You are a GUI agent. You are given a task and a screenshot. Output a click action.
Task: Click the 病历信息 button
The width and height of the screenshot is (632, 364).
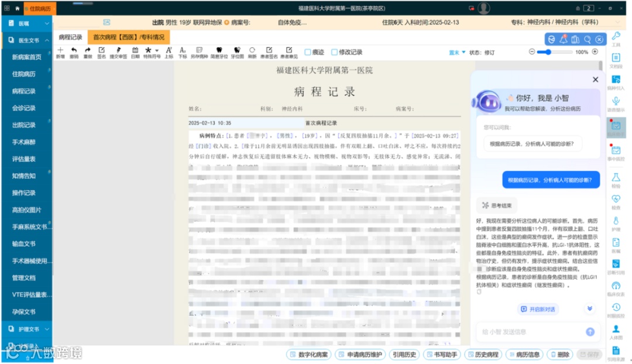point(524,354)
